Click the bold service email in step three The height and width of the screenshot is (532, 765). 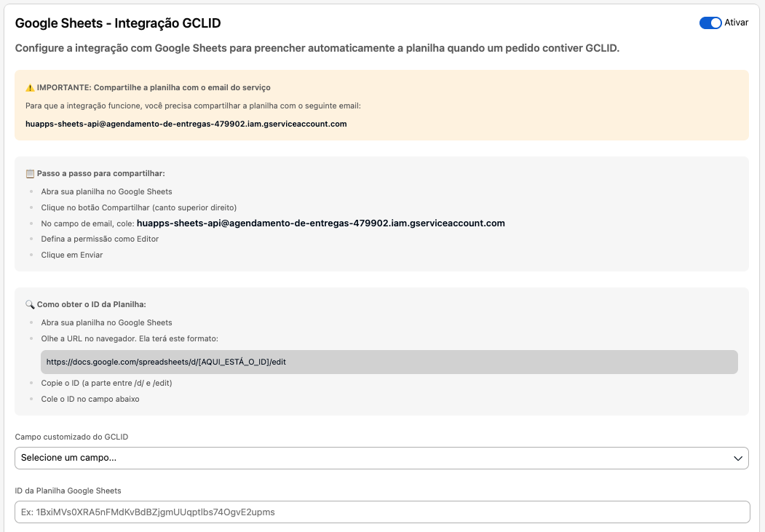[320, 223]
